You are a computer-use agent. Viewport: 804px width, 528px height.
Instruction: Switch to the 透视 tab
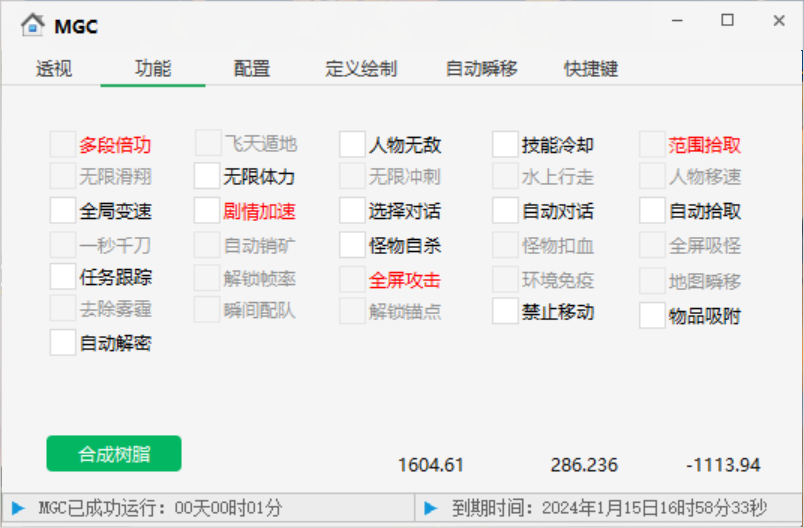[54, 68]
